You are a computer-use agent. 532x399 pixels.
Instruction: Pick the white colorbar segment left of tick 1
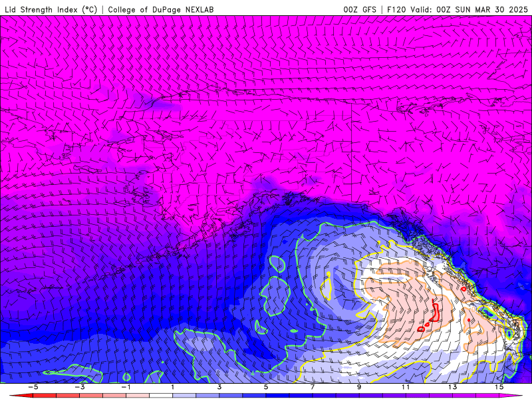[x=161, y=396]
